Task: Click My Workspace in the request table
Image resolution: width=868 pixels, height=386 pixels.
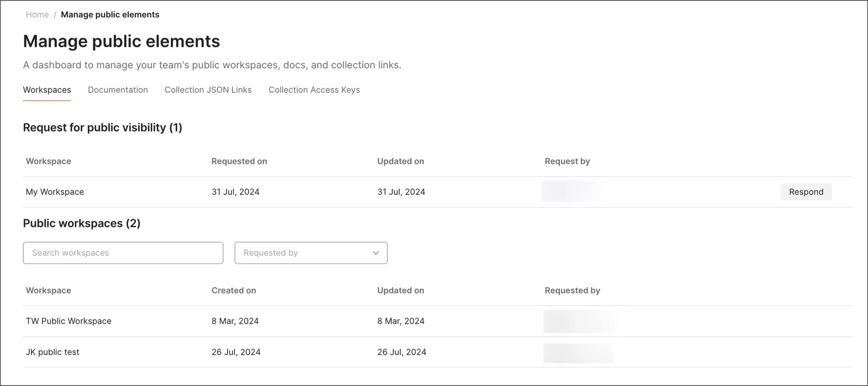Action: pyautogui.click(x=55, y=192)
